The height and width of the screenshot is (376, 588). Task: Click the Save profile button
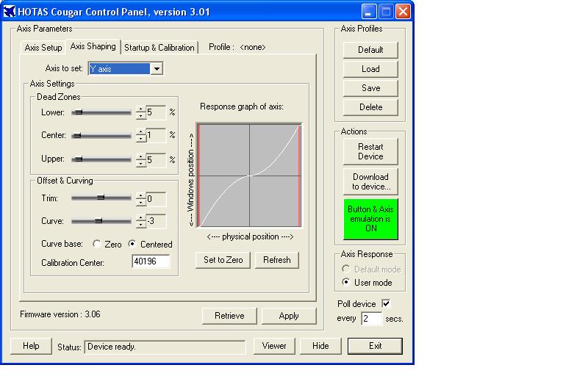[370, 88]
